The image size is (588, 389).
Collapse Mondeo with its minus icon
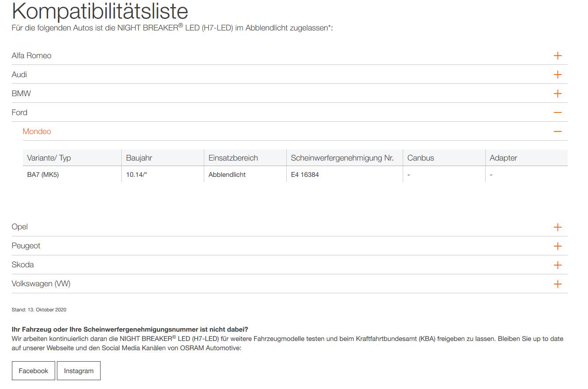[558, 131]
